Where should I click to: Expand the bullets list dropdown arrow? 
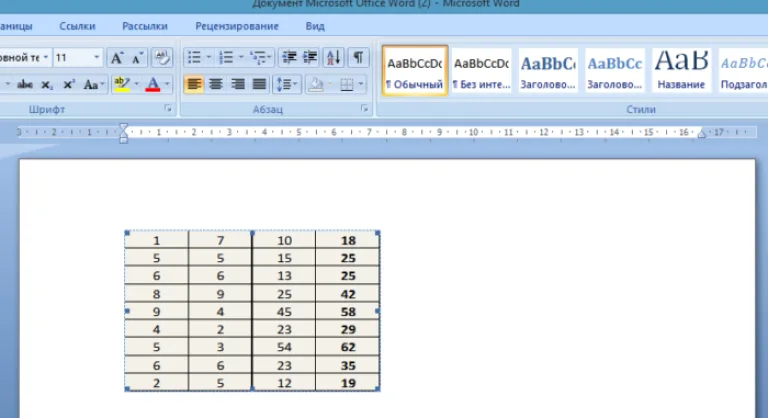[x=209, y=58]
